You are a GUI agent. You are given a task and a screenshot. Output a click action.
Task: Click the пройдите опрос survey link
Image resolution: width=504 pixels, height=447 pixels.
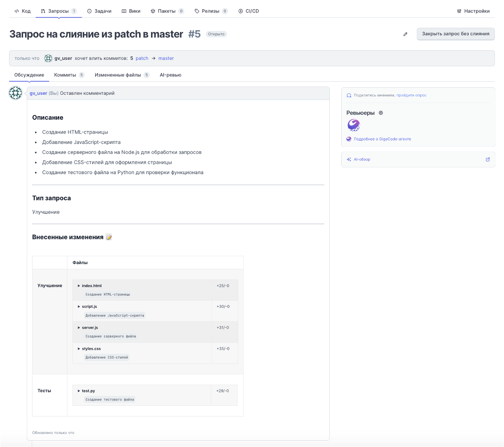coord(411,95)
